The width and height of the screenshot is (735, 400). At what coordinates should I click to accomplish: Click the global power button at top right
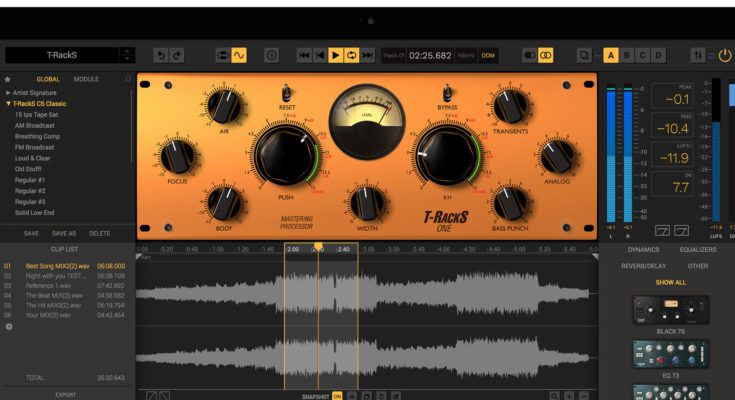coord(724,56)
